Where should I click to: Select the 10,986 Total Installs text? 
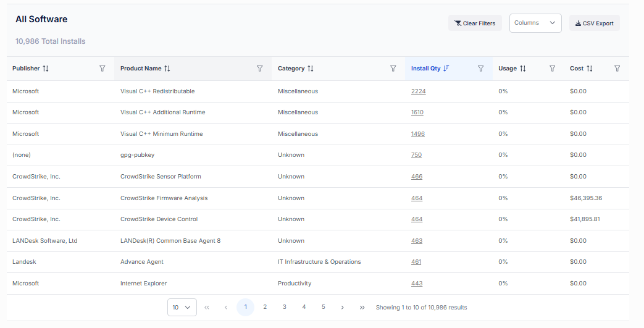point(51,41)
